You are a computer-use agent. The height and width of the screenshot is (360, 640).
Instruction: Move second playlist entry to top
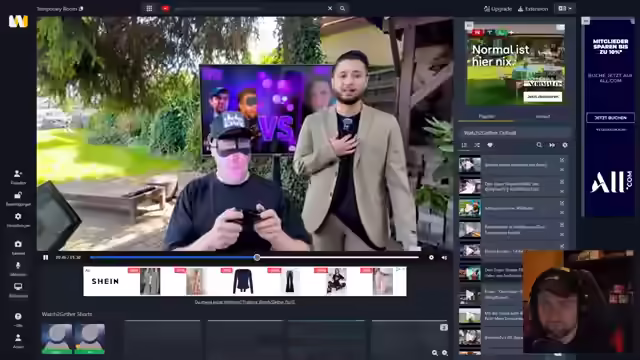tap(562, 182)
